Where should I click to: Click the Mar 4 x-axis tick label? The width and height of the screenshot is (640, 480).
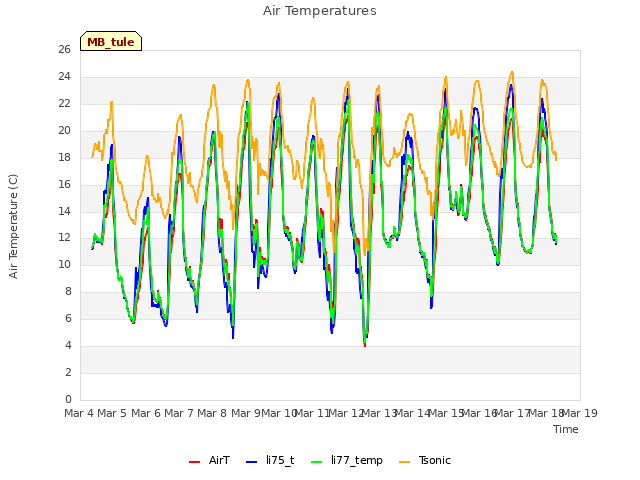(x=79, y=413)
